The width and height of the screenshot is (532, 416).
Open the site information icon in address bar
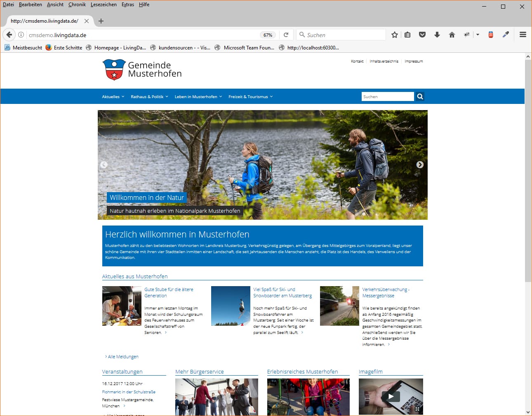[21, 35]
